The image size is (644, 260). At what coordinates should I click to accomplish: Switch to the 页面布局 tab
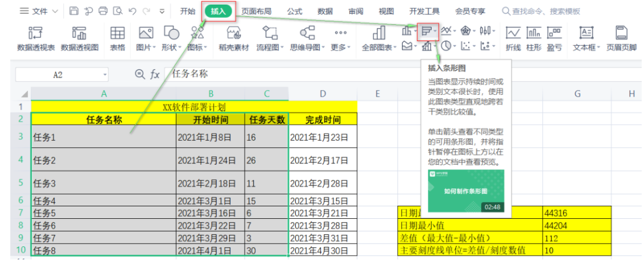(257, 11)
